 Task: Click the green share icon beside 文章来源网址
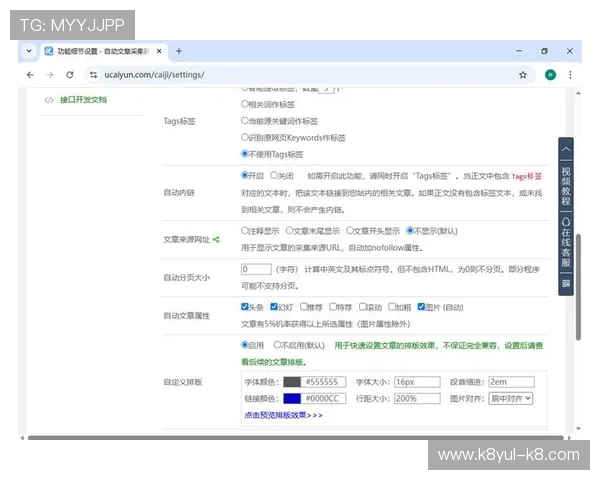216,240
